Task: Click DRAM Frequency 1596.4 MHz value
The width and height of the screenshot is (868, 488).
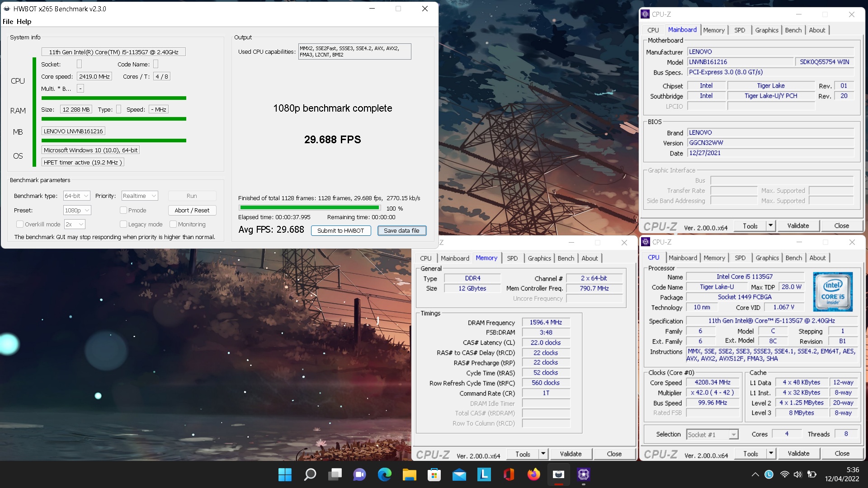Action: (x=546, y=322)
